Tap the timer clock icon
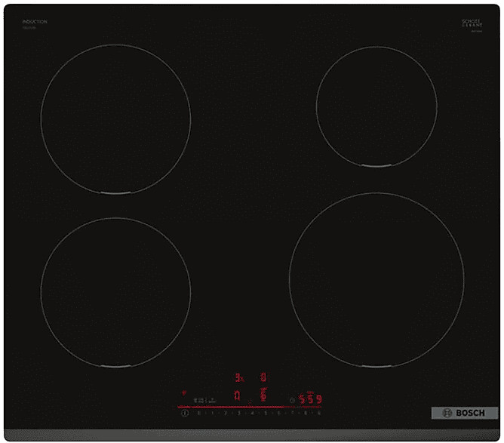Image resolution: width=504 pixels, height=443 pixels. tap(293, 400)
